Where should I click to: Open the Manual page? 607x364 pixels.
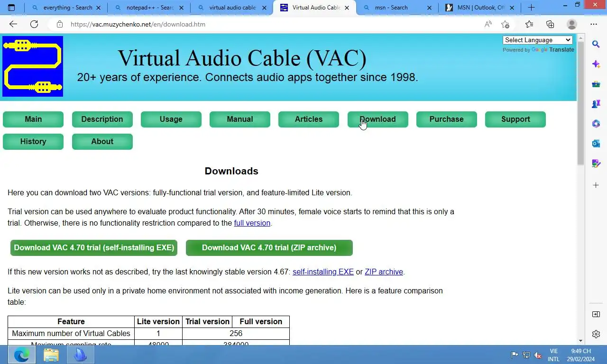[x=240, y=119]
